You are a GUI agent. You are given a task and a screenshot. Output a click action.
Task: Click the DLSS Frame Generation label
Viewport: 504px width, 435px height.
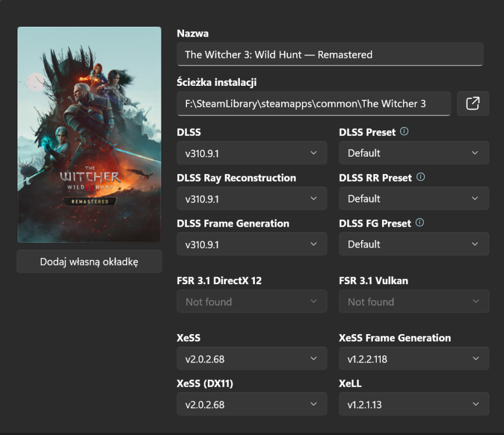(x=233, y=223)
